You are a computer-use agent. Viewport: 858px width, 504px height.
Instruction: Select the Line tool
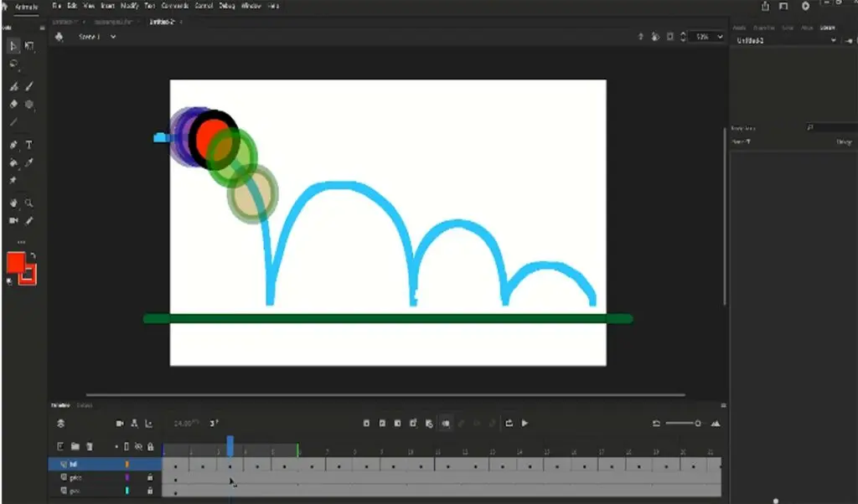click(13, 122)
